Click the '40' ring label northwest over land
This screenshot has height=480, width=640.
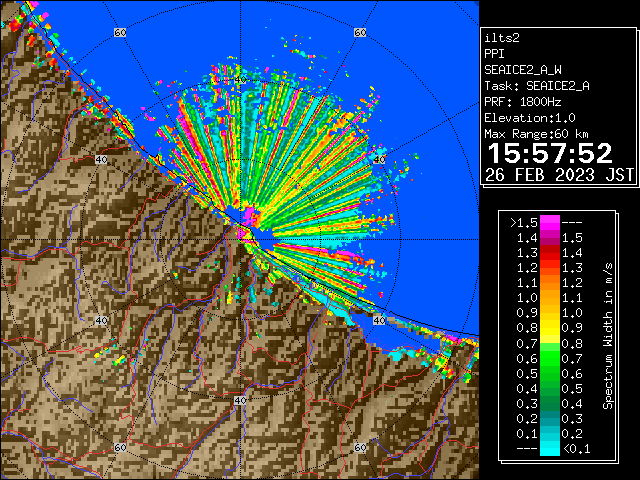pyautogui.click(x=101, y=160)
